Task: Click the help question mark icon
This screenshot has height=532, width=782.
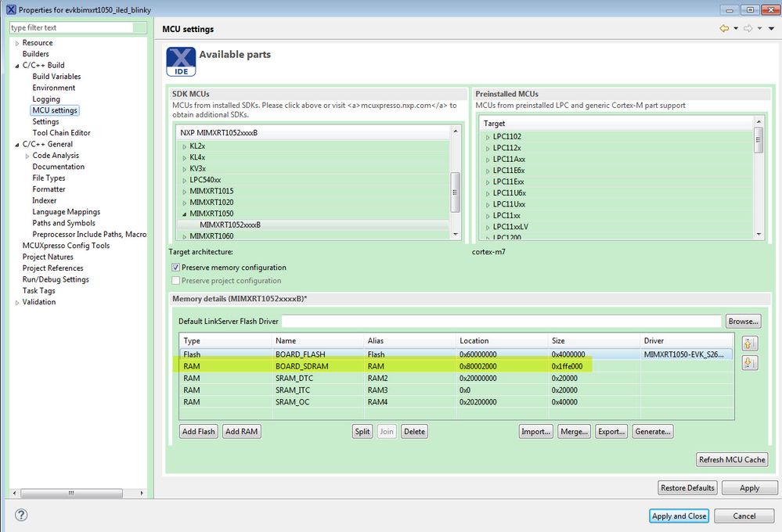Action: [x=21, y=515]
